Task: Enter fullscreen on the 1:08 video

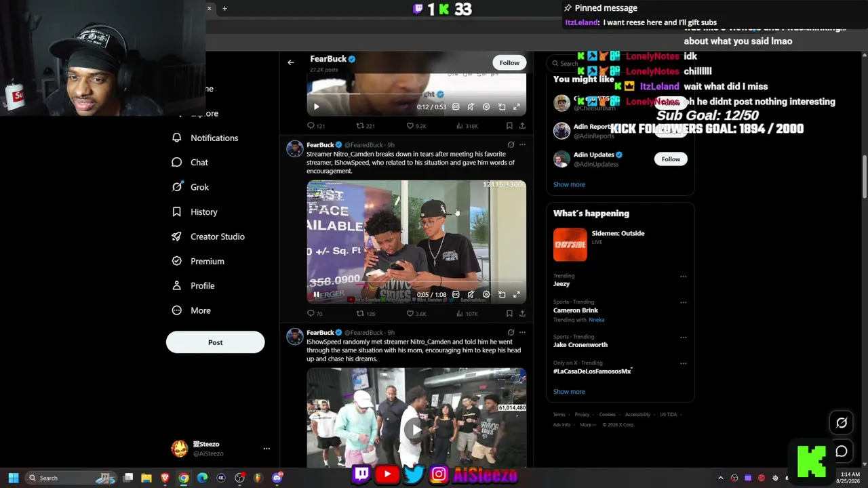Action: pos(517,295)
